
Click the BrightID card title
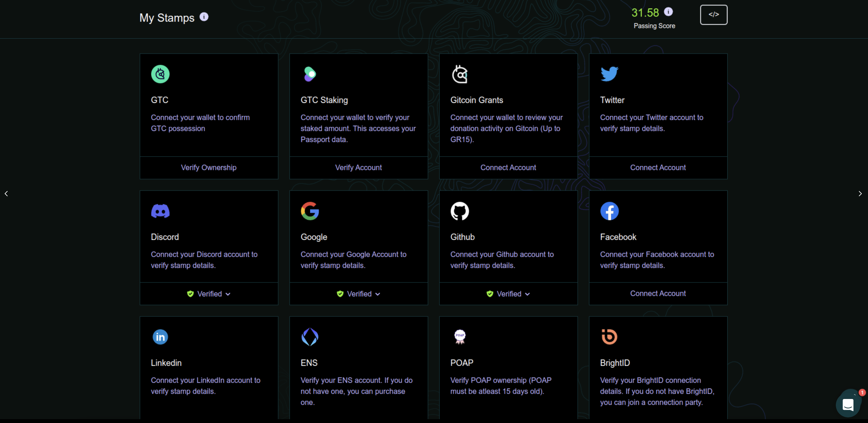coord(615,363)
